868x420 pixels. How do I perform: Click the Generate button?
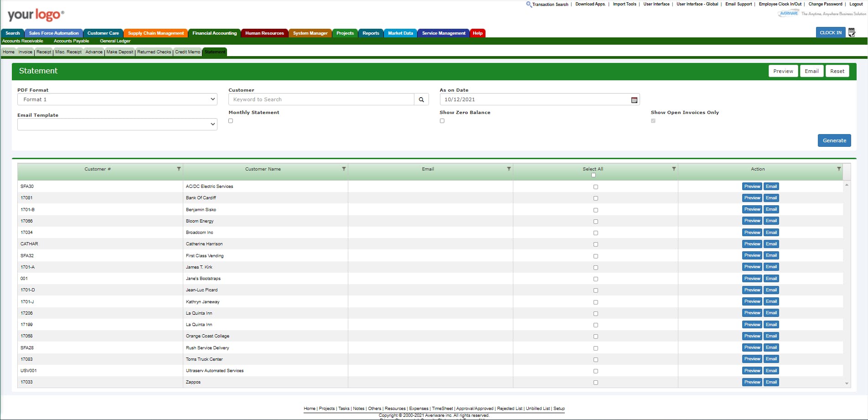834,140
